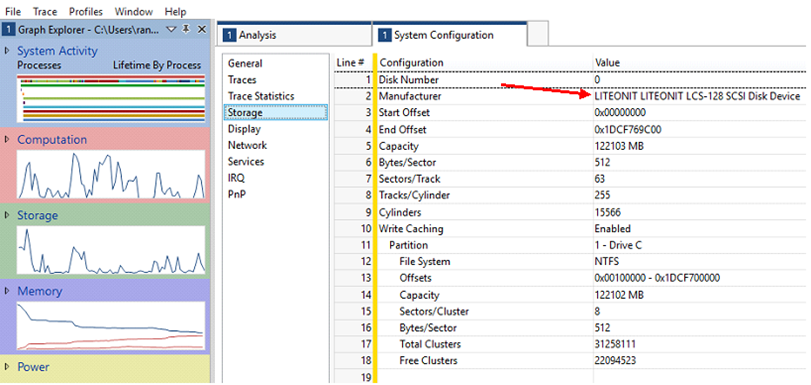811x385 pixels.
Task: Open the Trace menu
Action: click(45, 11)
